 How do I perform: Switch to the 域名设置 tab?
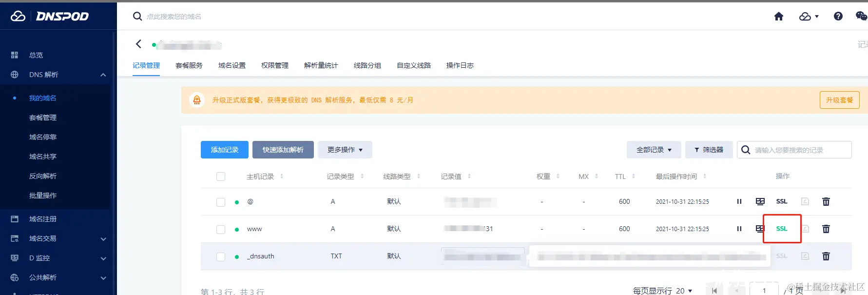[232, 65]
